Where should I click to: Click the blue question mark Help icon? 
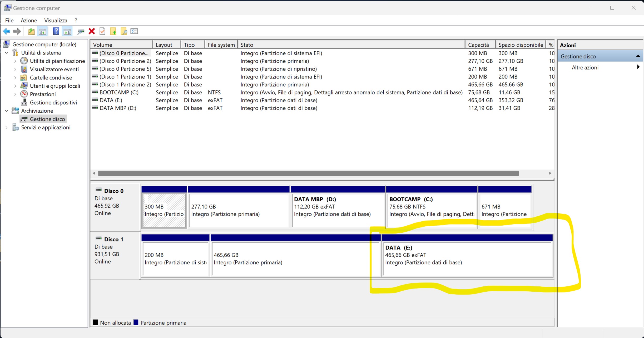pos(56,31)
